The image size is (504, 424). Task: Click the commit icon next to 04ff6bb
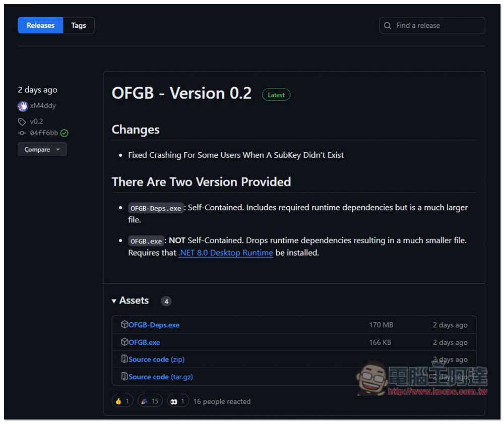(x=22, y=133)
